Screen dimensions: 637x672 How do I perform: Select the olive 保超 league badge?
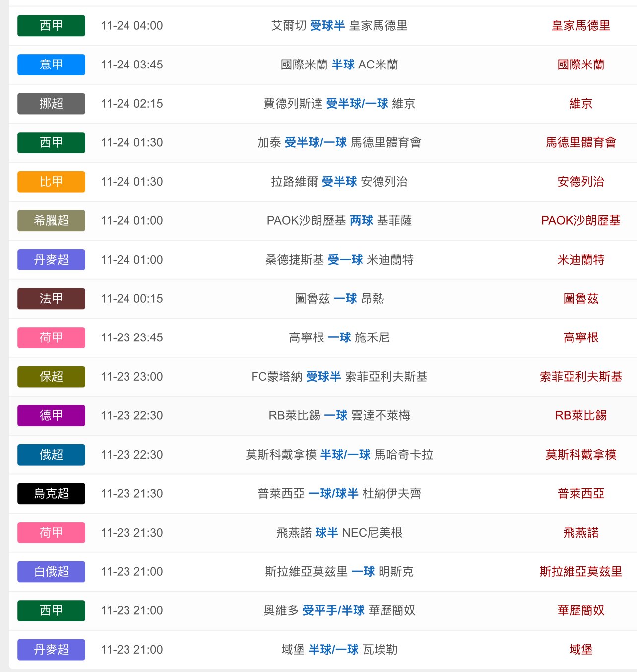coord(51,377)
